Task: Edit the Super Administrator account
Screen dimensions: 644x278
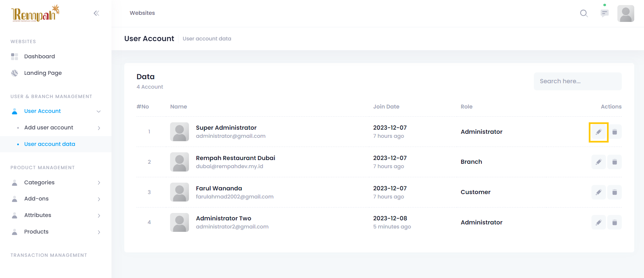Action: (599, 132)
